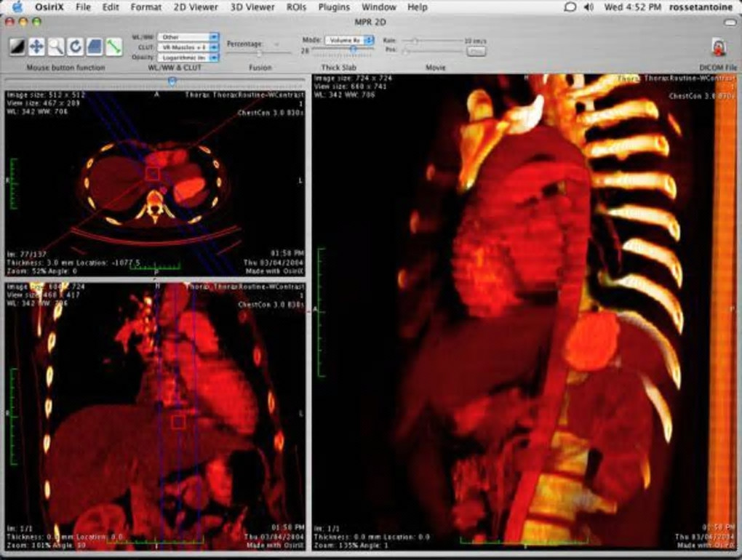Select the magnifying glass Zoom tool
Screen dimensions: 742x560
point(56,47)
